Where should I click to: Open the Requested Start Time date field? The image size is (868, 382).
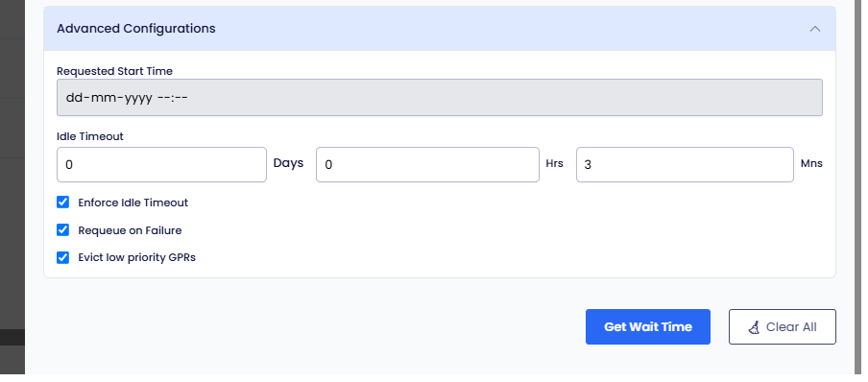tap(440, 98)
